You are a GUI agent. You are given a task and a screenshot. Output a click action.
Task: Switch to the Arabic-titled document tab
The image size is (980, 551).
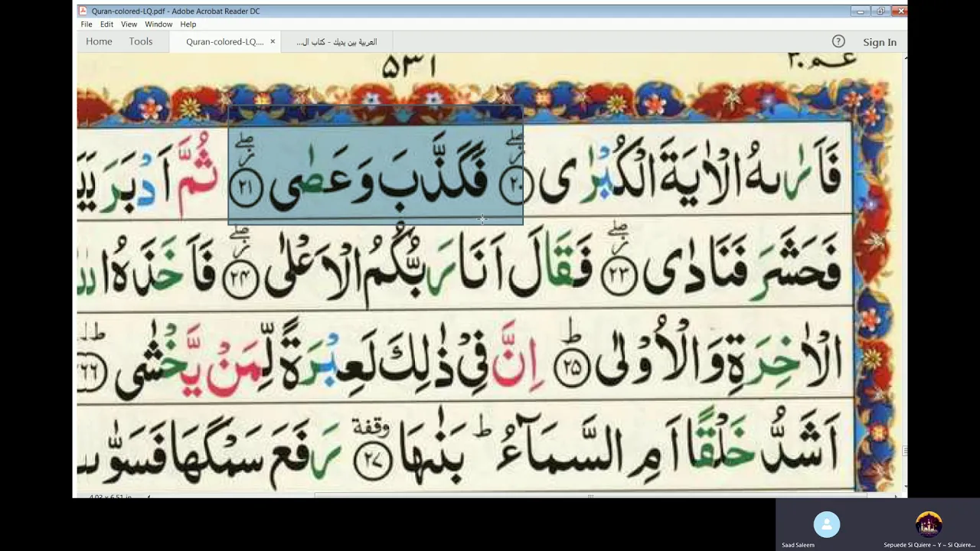pos(337,42)
